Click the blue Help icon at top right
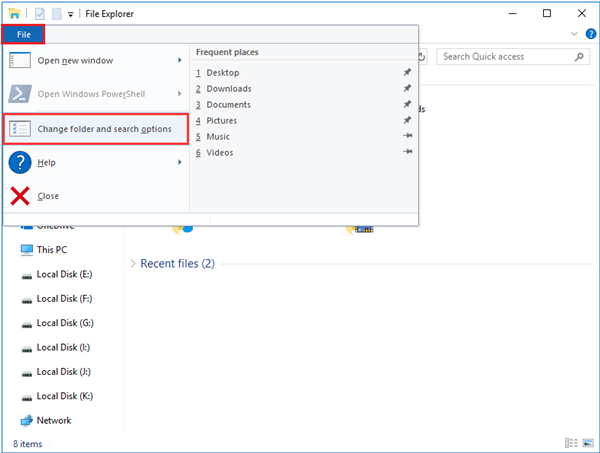 pyautogui.click(x=591, y=34)
